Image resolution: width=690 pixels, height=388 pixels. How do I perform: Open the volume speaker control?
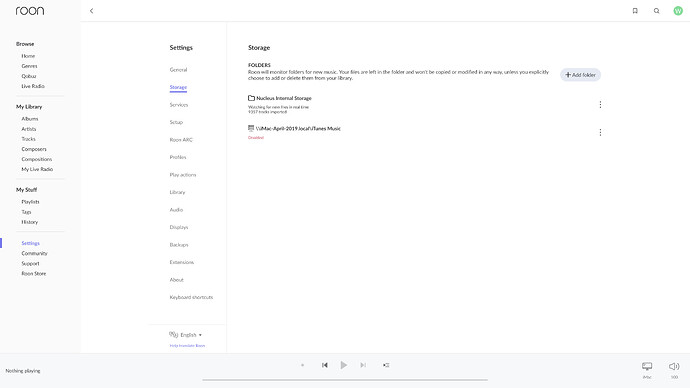pos(674,366)
